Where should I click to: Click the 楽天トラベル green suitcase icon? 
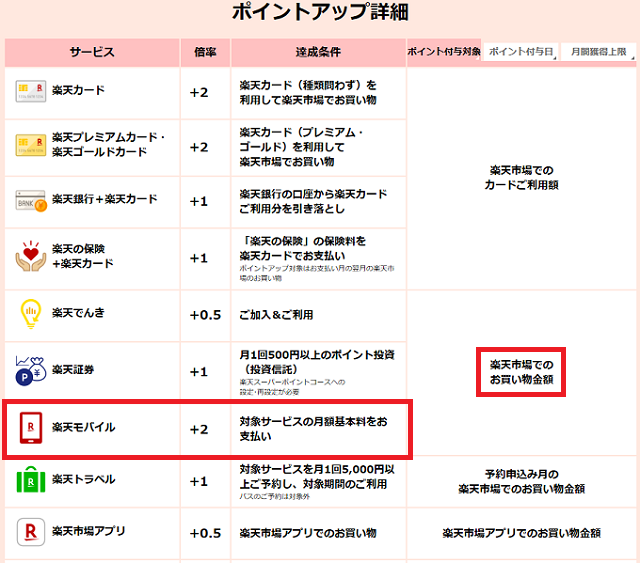[31, 479]
